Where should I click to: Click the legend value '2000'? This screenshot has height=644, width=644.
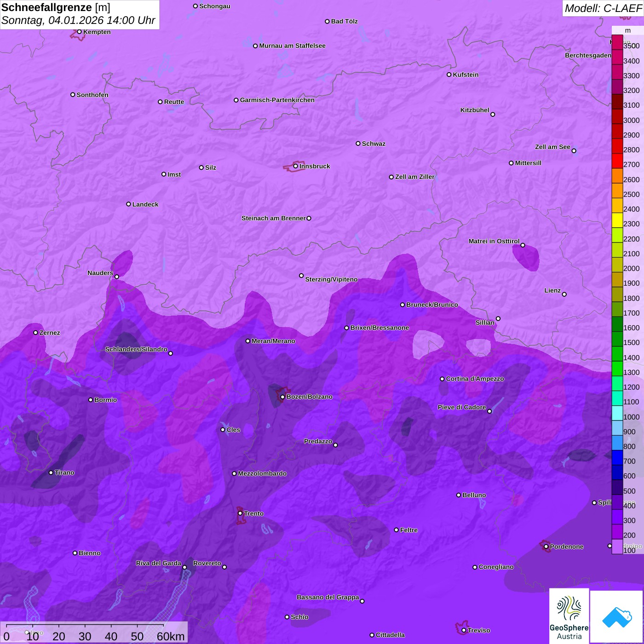[x=631, y=268]
